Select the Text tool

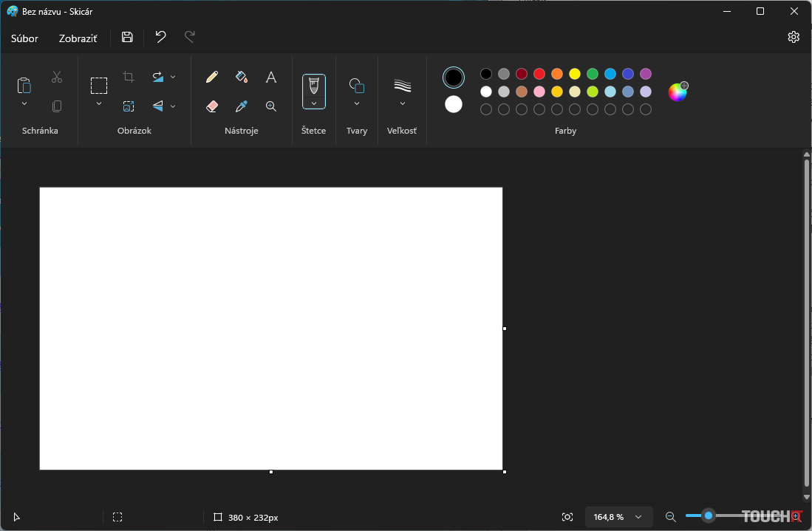[x=271, y=77]
